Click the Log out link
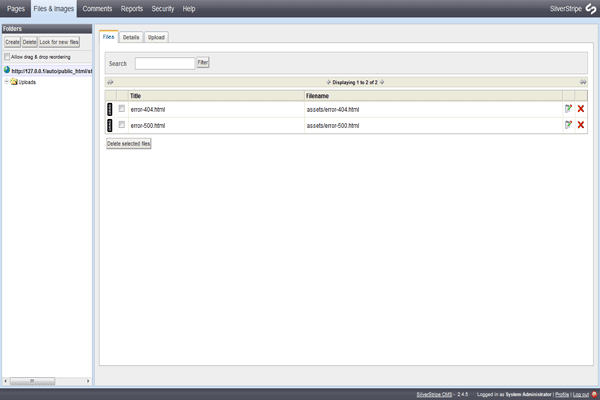The image size is (600, 400). pyautogui.click(x=580, y=394)
